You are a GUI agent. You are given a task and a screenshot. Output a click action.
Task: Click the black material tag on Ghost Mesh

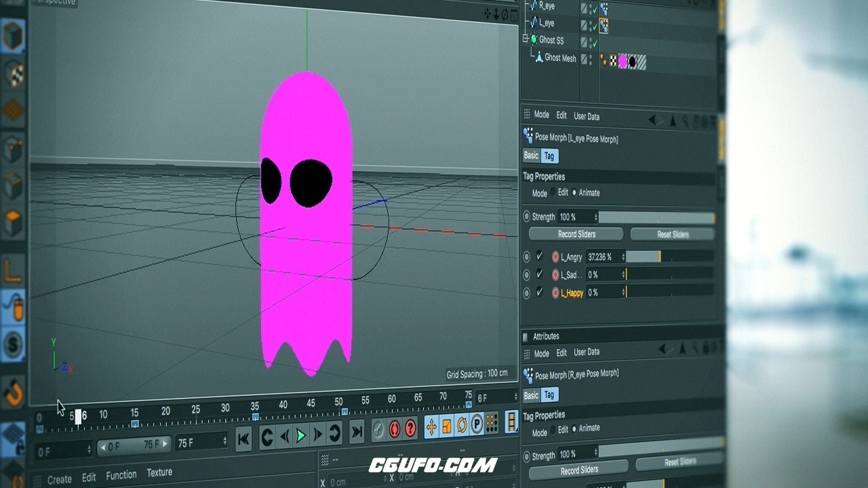[x=632, y=62]
